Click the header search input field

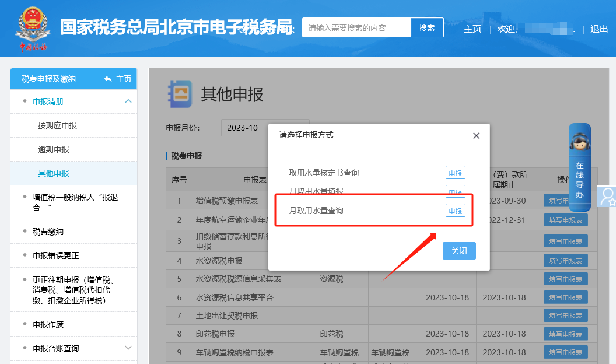click(357, 28)
